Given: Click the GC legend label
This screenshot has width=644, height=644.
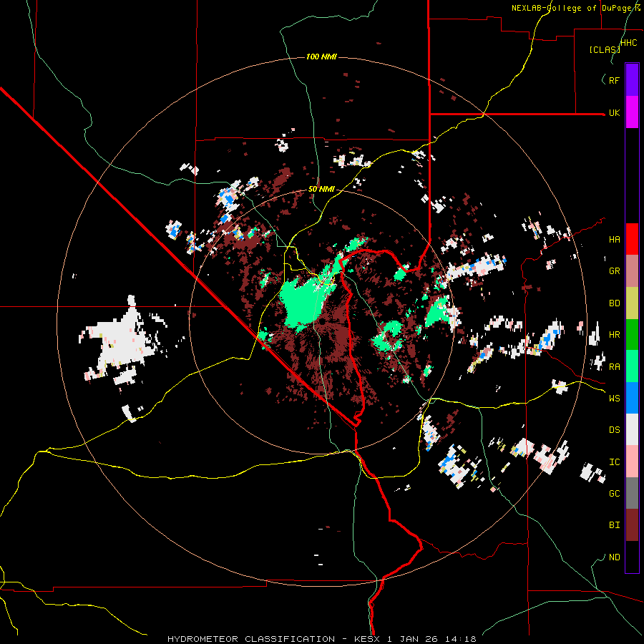Looking at the screenshot, I should click(x=614, y=493).
